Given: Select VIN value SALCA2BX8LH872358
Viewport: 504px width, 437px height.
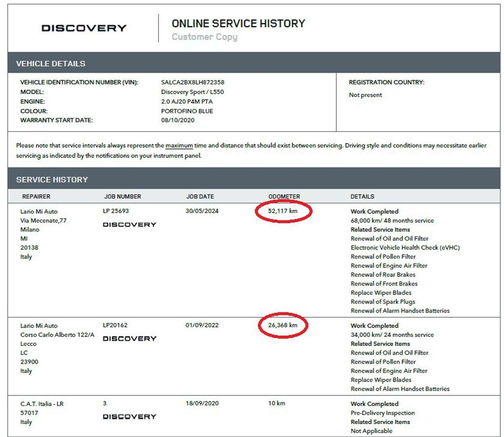Looking at the screenshot, I should click(x=193, y=82).
